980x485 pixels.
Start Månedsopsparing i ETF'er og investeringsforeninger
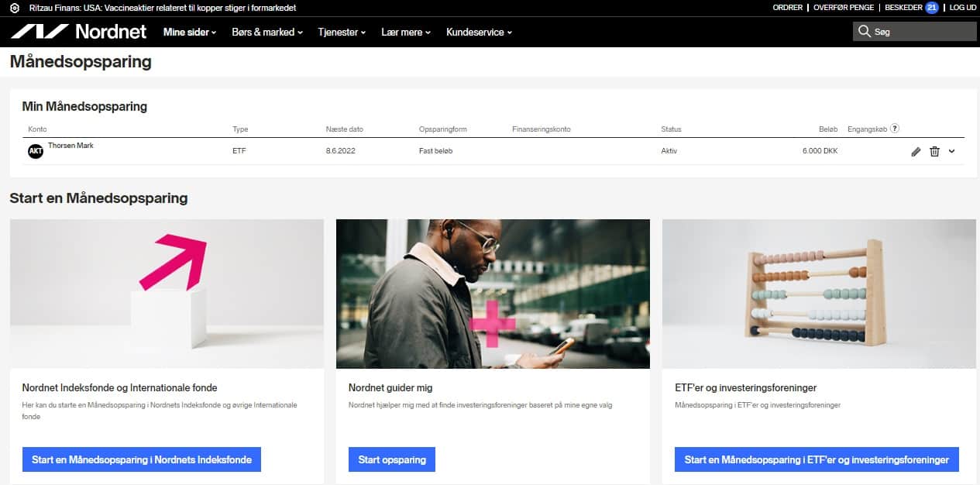click(817, 459)
